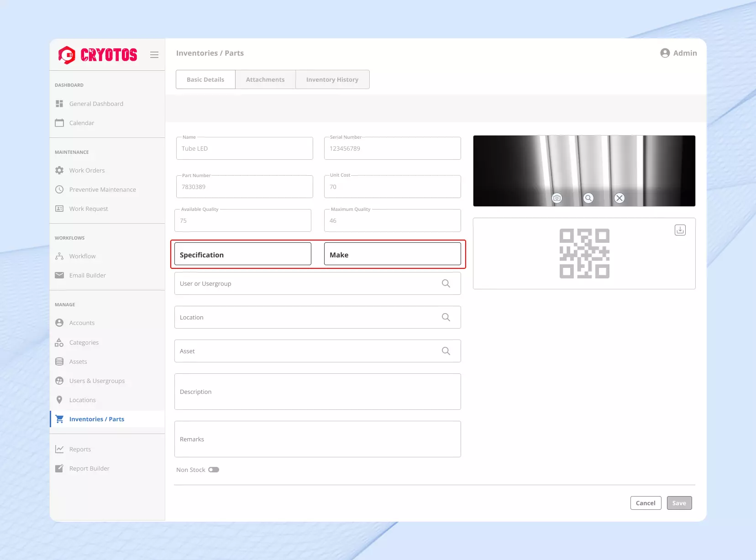The image size is (756, 560).
Task: Click the magnifier icon on the part image
Action: coord(588,198)
